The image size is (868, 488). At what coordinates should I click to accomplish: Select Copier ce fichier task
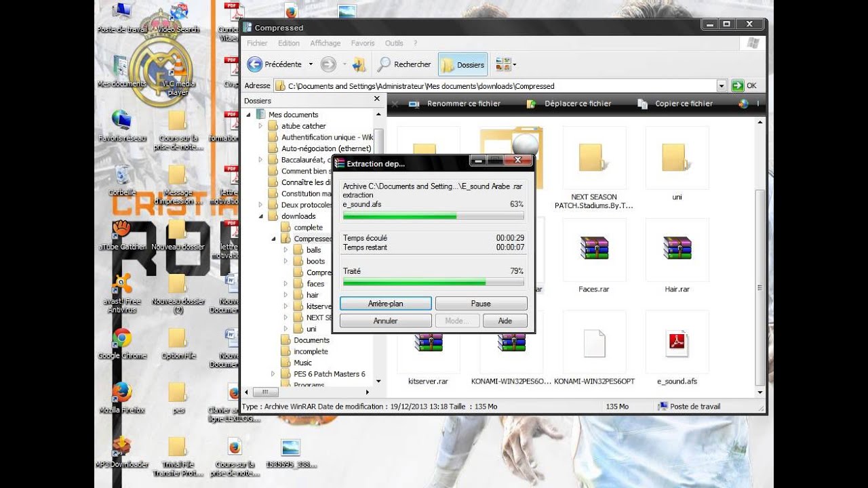(x=675, y=104)
